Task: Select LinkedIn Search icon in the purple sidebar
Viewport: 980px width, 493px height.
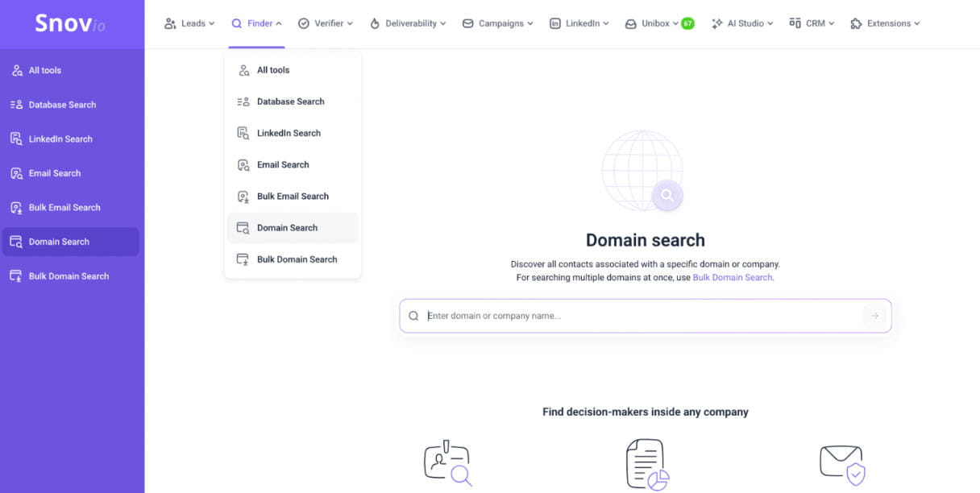Action: pyautogui.click(x=16, y=139)
